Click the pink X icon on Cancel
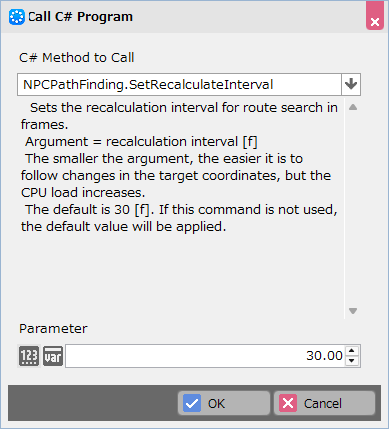The height and width of the screenshot is (429, 389). pyautogui.click(x=288, y=403)
